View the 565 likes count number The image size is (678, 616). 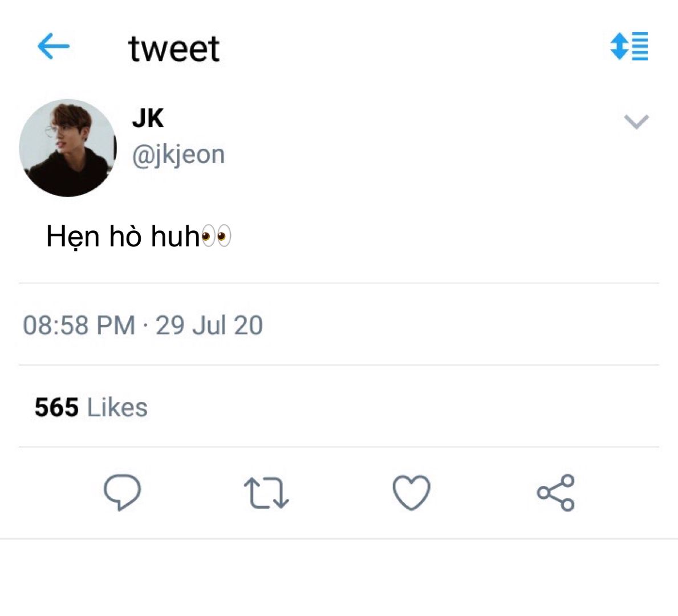pos(56,407)
